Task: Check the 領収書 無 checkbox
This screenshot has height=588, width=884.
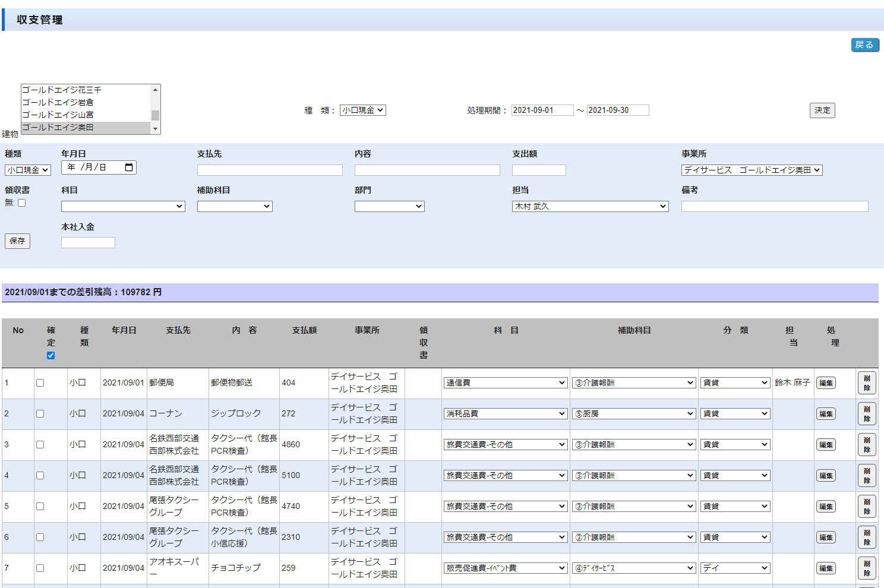Action: [22, 203]
